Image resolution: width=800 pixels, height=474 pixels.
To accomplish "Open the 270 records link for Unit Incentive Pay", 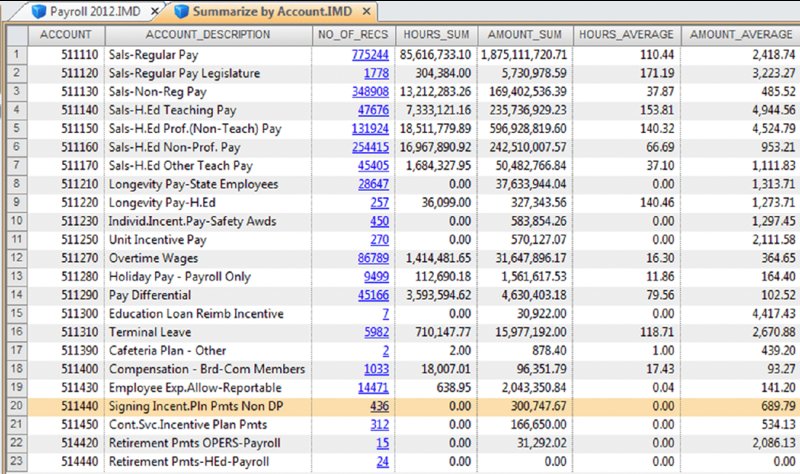I will point(380,239).
